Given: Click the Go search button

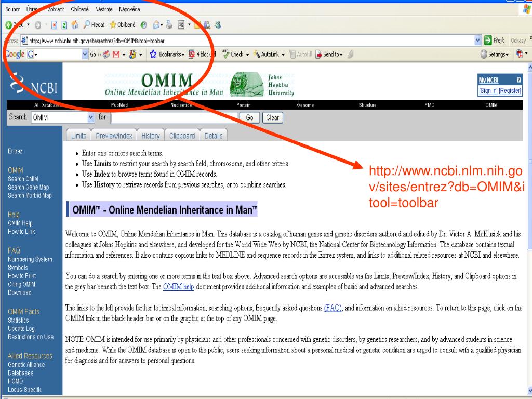Looking at the screenshot, I should [250, 118].
